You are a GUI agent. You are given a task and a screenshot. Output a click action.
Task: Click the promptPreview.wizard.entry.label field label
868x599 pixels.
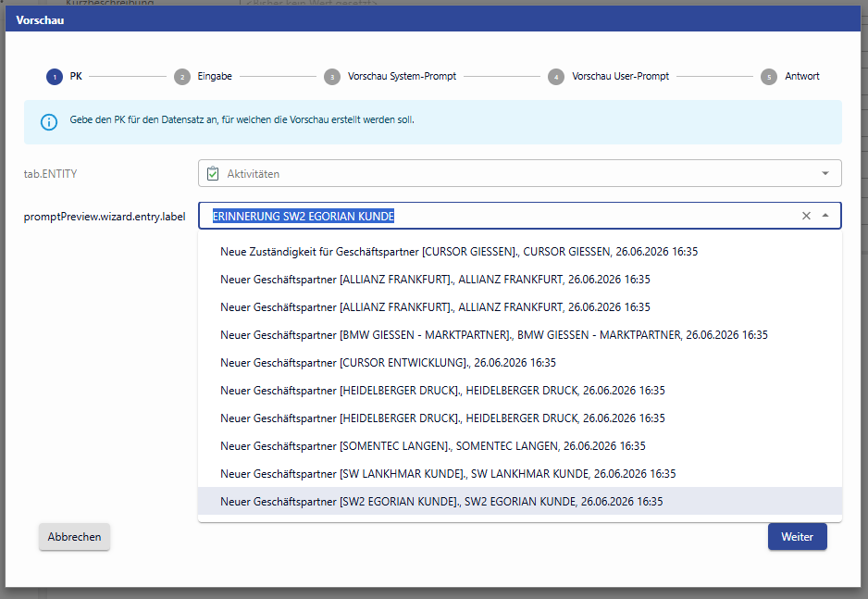105,217
